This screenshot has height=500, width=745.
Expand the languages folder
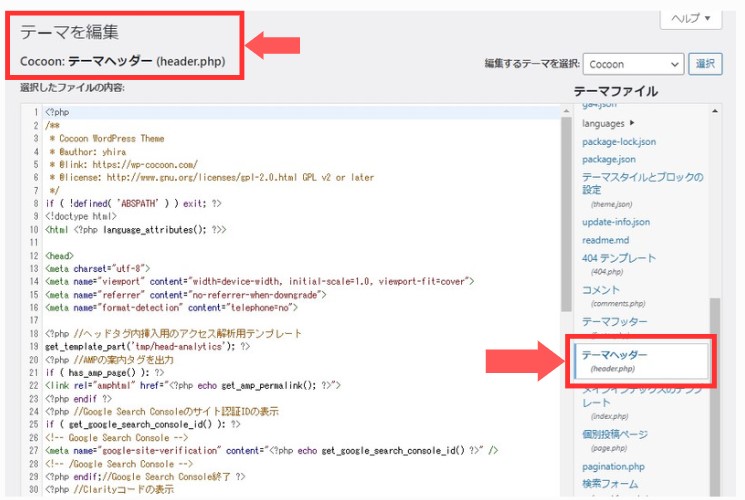[608, 124]
